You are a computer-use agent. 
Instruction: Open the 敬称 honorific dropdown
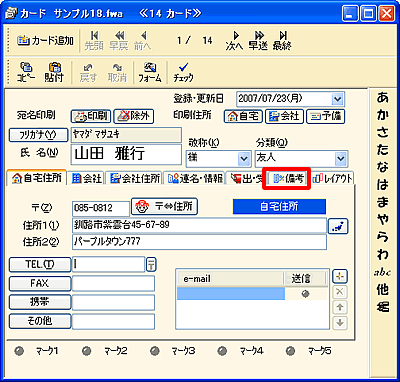[244, 159]
